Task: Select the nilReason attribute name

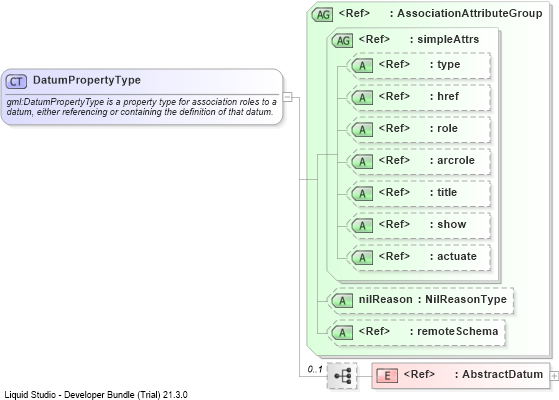Action: (385, 299)
